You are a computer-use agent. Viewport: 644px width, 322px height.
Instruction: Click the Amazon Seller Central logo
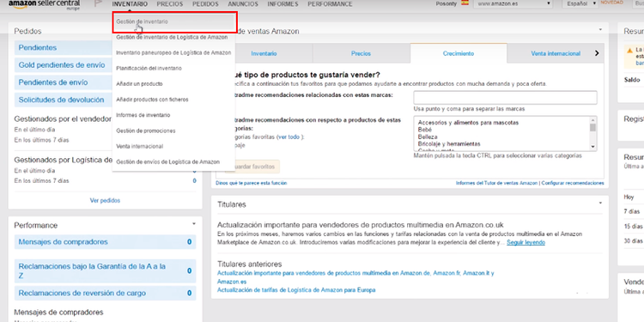click(45, 5)
